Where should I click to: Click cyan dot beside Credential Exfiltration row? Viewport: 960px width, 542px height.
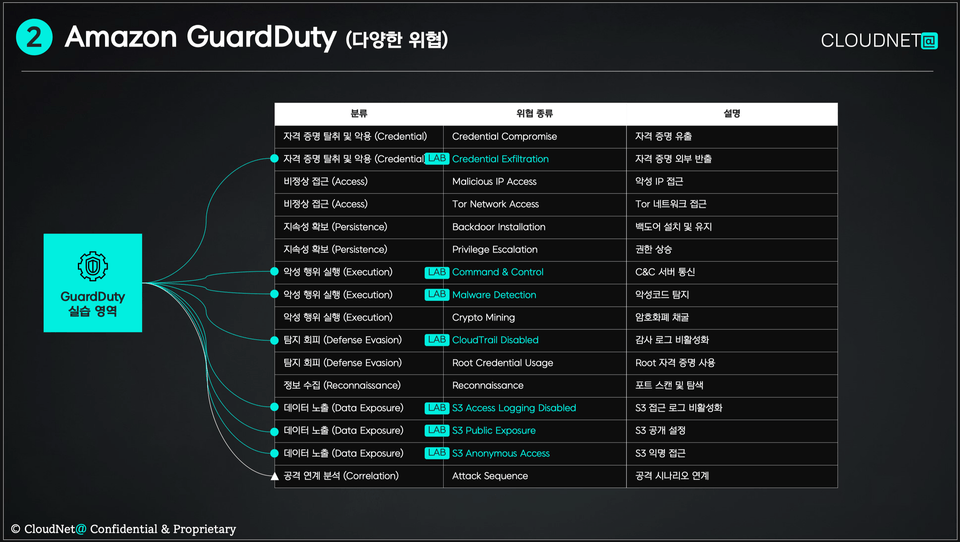point(274,159)
